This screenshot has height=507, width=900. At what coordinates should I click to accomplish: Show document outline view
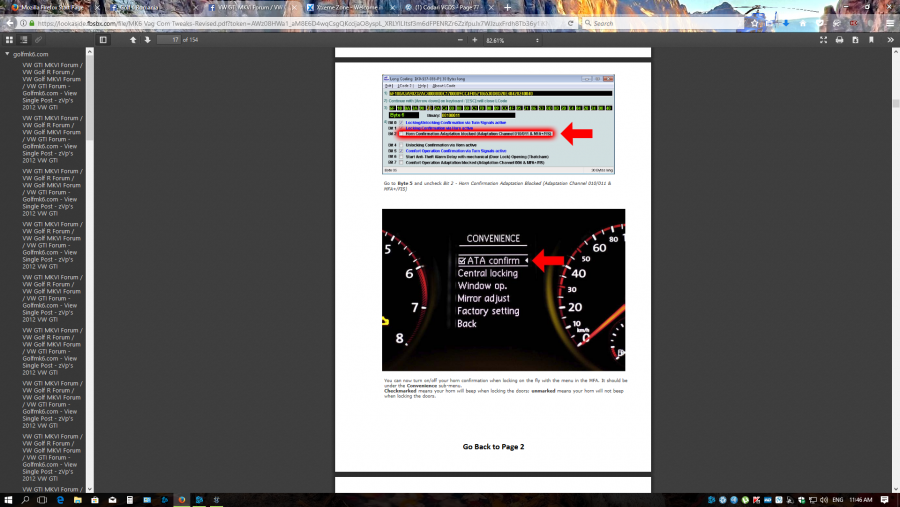pos(24,40)
